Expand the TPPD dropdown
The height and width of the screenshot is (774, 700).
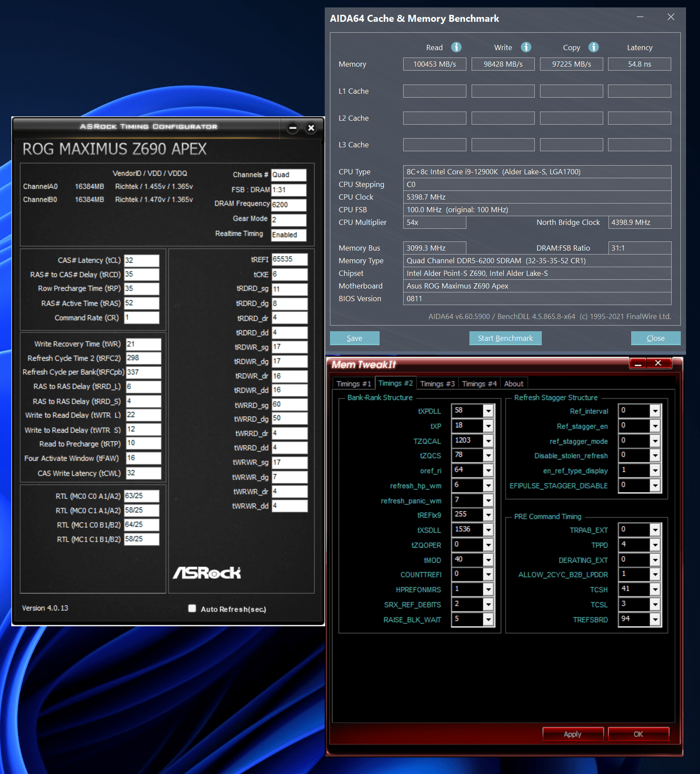tap(655, 545)
